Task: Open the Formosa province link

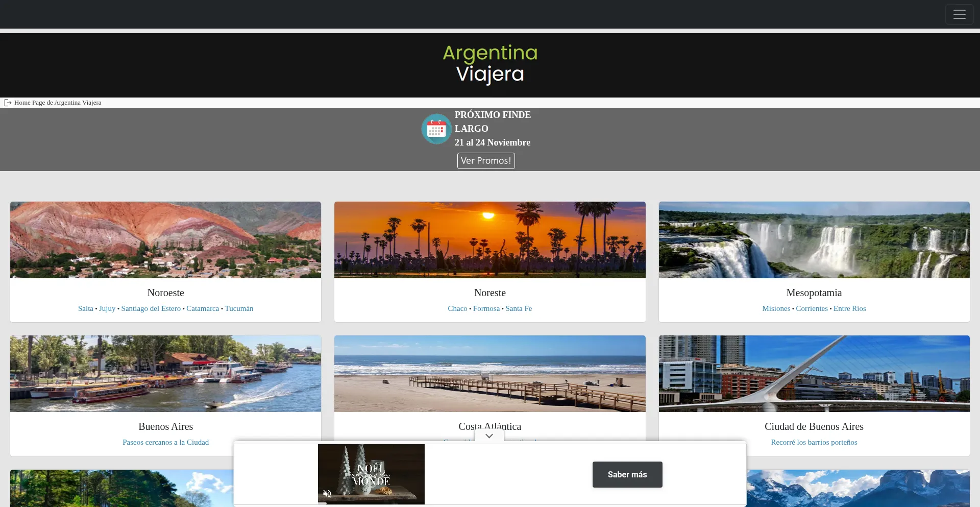Action: [x=486, y=308]
